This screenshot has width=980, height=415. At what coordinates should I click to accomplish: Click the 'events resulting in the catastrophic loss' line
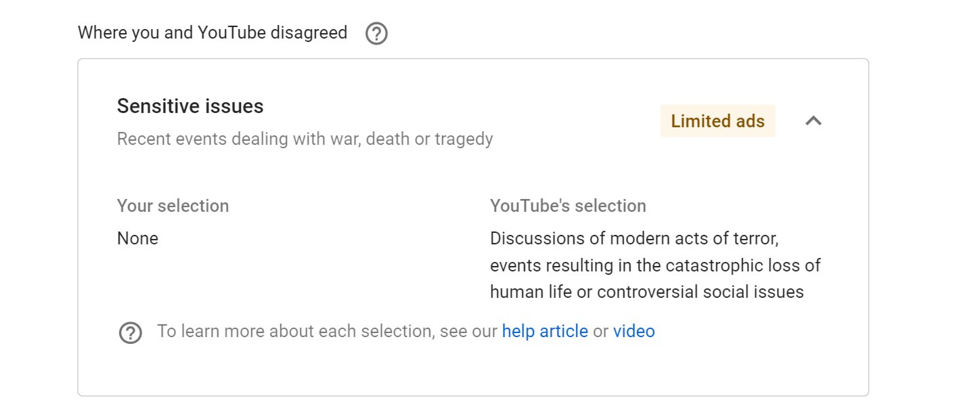pyautogui.click(x=655, y=265)
